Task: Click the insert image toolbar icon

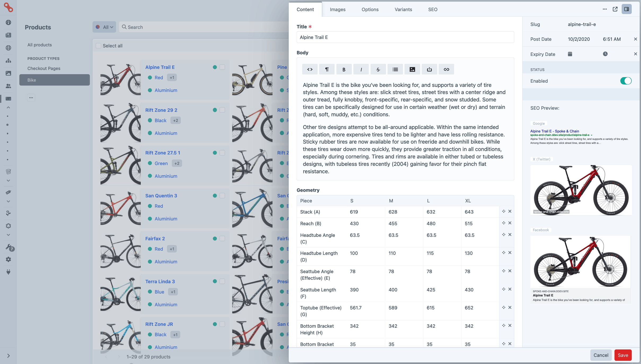Action: [x=412, y=69]
